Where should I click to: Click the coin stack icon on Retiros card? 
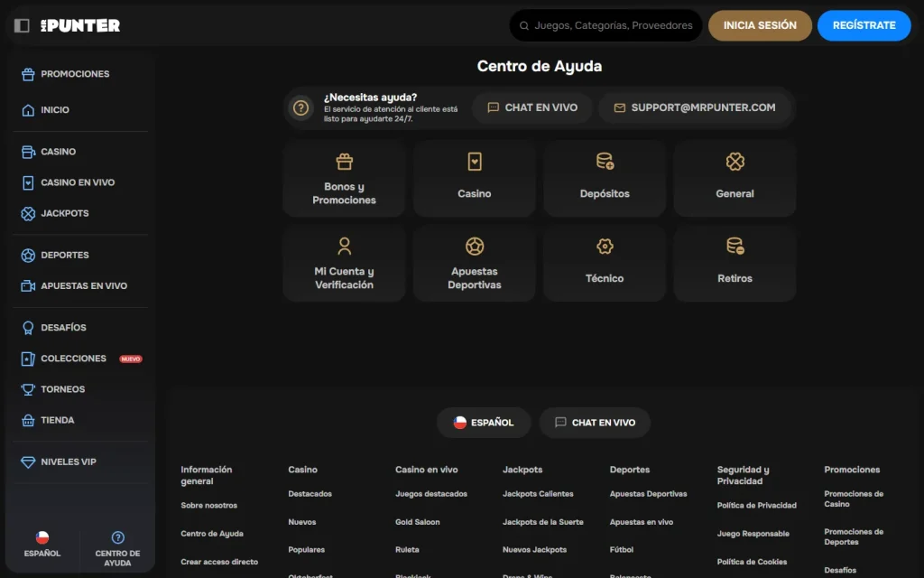735,246
